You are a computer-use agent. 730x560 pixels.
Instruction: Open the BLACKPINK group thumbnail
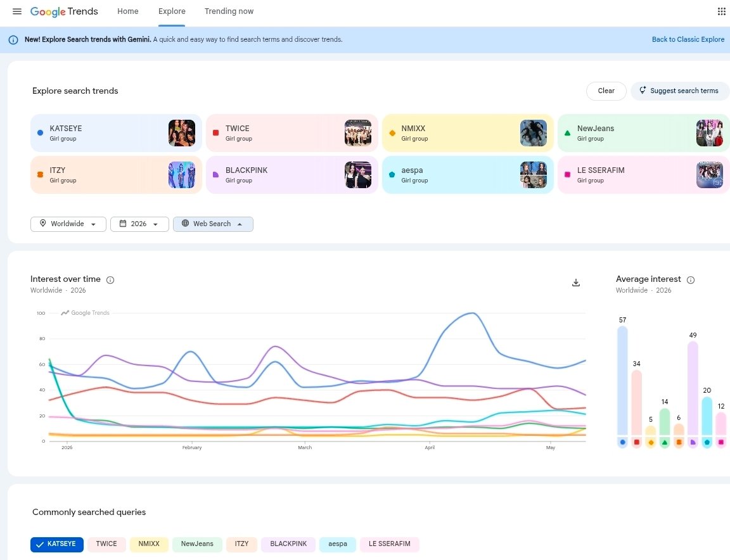coord(358,175)
